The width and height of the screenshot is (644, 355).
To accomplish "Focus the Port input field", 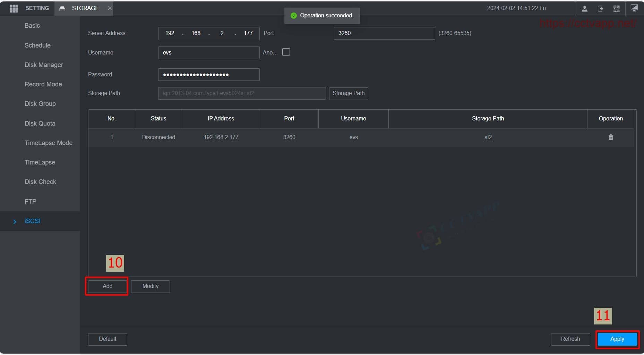I will point(384,33).
